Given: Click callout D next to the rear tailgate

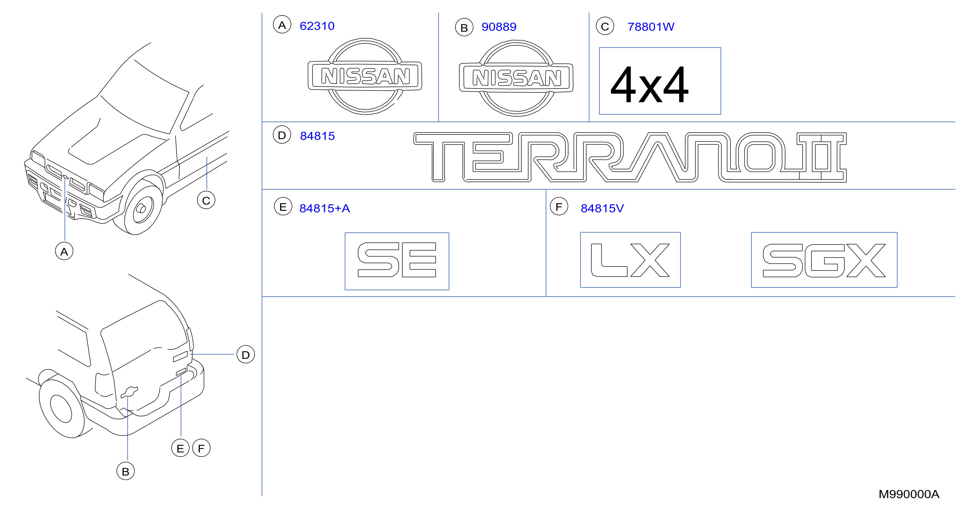Looking at the screenshot, I should 246,354.
